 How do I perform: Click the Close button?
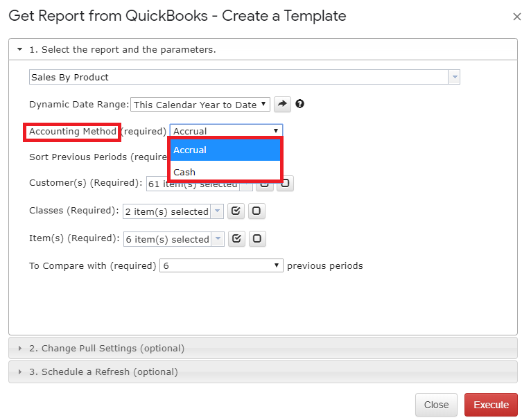click(x=436, y=405)
